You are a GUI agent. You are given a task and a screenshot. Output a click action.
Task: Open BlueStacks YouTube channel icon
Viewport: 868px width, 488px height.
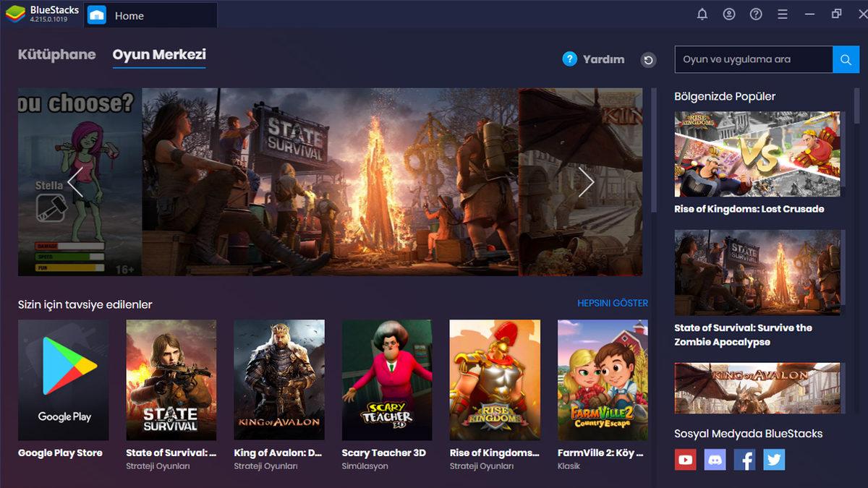click(685, 459)
